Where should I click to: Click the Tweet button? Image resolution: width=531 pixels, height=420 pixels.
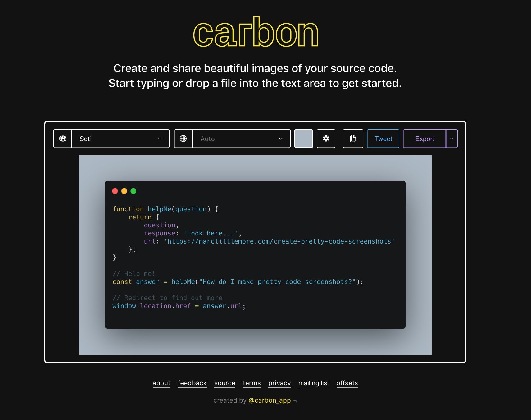click(383, 139)
